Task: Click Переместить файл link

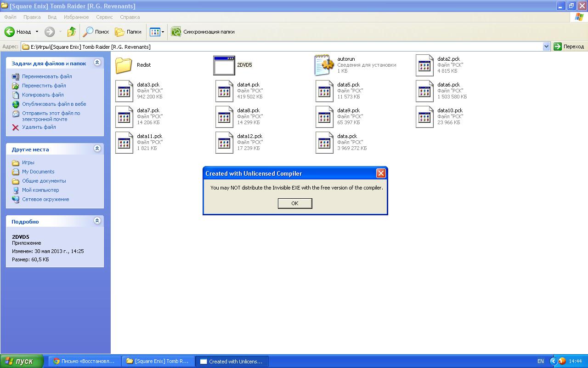Action: (x=44, y=86)
